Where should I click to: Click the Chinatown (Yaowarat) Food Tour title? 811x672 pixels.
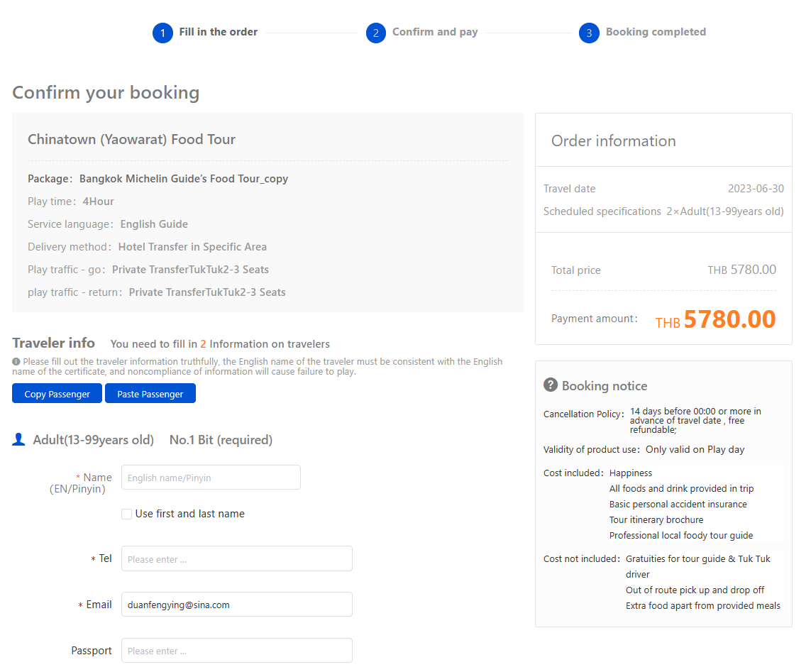(x=131, y=139)
